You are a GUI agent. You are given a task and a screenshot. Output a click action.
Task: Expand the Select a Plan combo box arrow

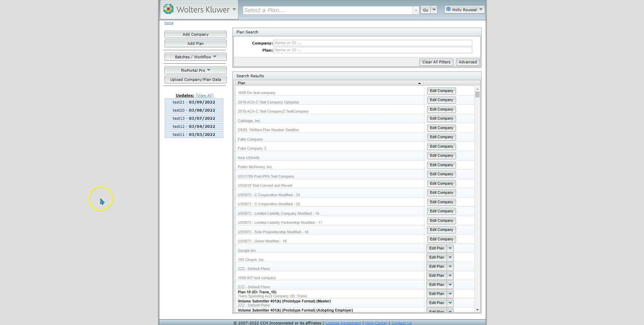coord(416,10)
